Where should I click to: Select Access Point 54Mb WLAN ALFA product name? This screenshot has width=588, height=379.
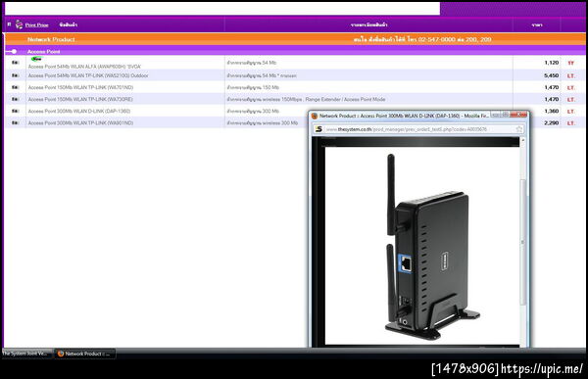(84, 67)
